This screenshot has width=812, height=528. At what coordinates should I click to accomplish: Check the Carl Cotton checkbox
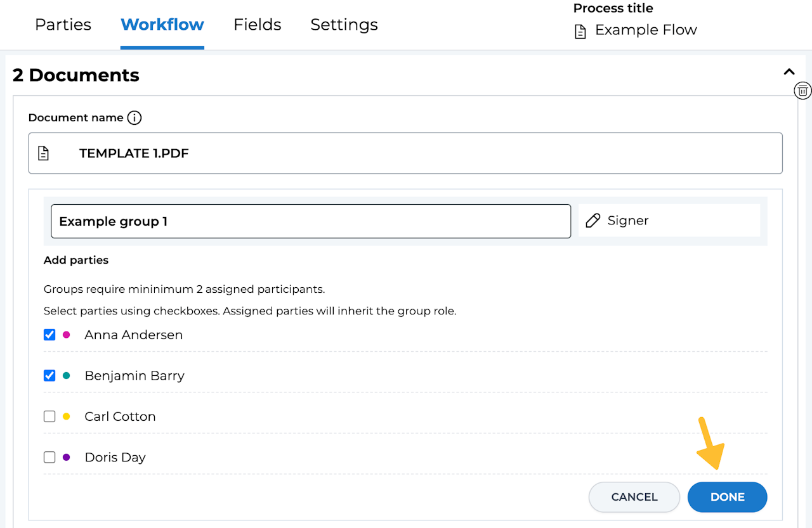(x=49, y=416)
